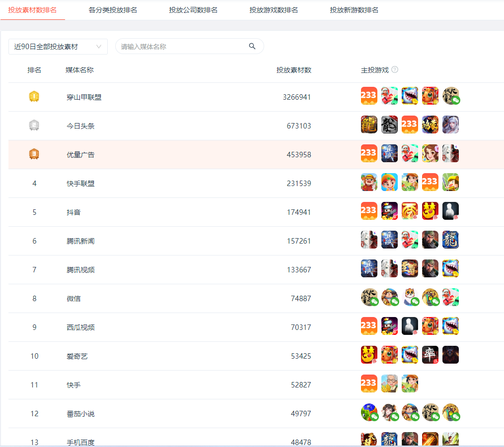Open the white-haired girl icon in 今日头条 row
504x447 pixels.
coord(451,125)
